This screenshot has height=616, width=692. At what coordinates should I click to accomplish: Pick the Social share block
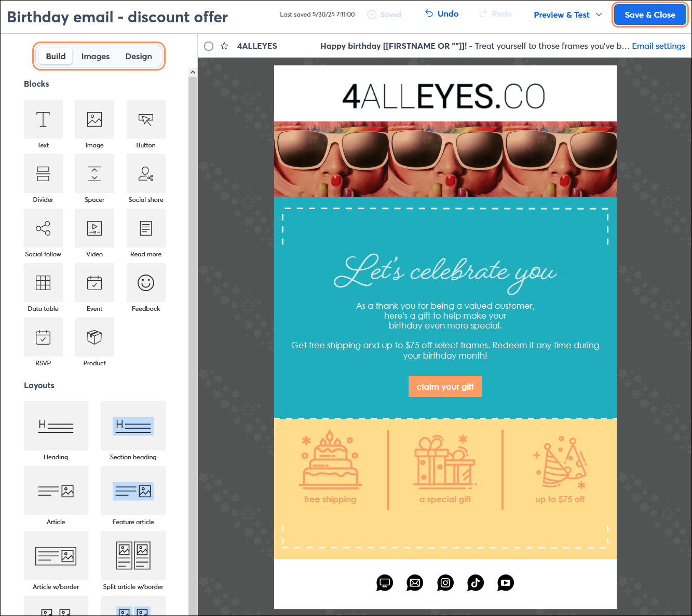[146, 174]
